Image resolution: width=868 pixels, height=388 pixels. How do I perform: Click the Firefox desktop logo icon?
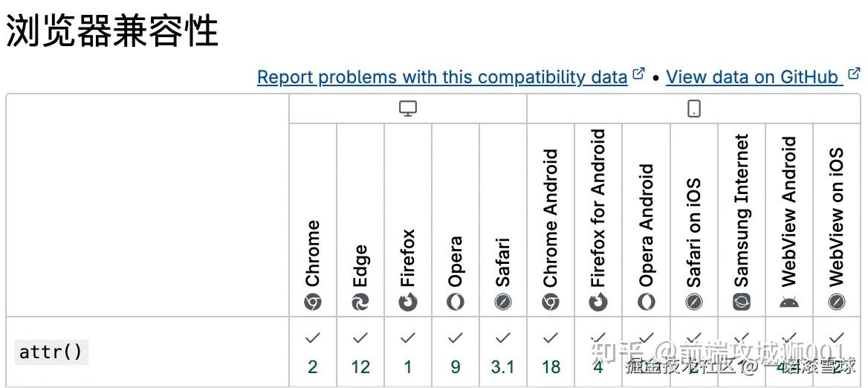(x=408, y=302)
